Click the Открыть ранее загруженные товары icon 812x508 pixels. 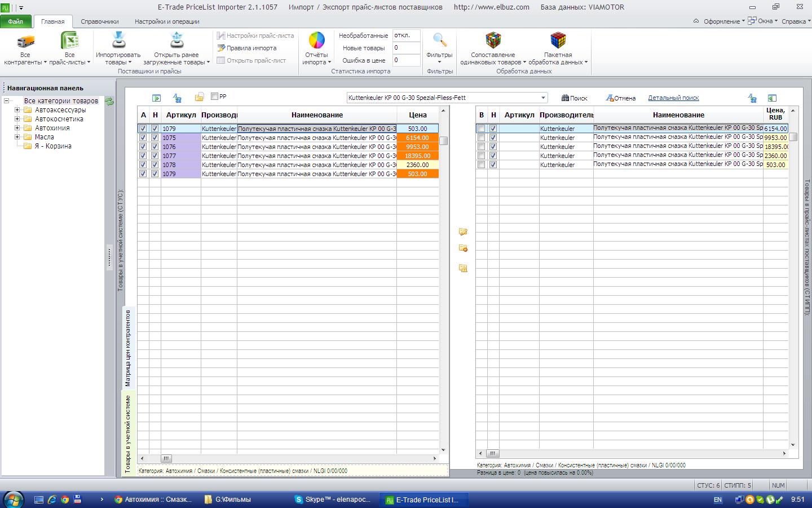point(176,41)
